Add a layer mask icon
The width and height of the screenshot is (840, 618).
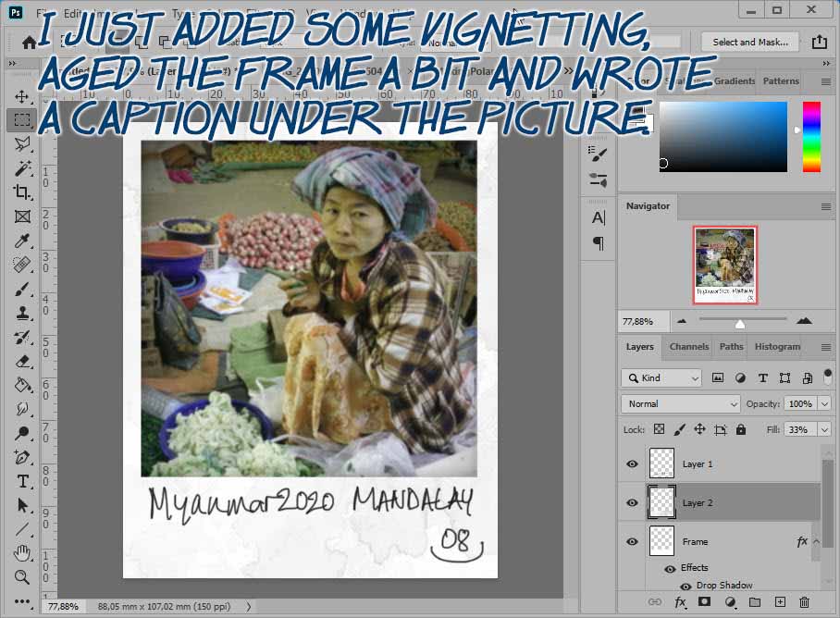[704, 602]
